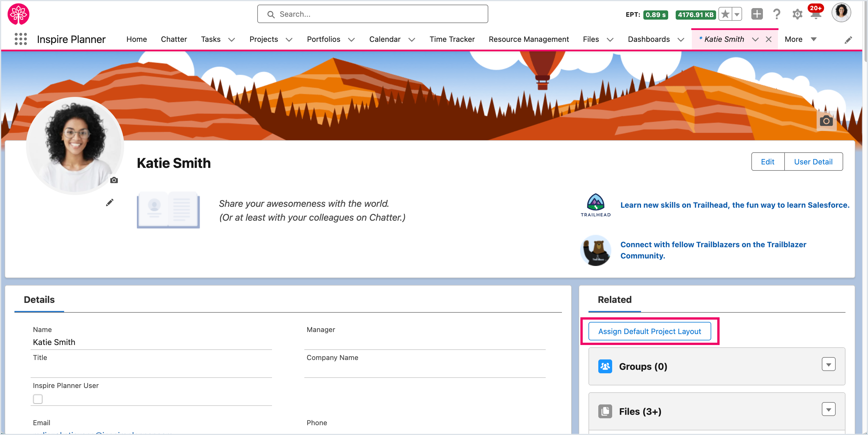Update profile photo via small camera icon
Viewport: 868px width, 435px height.
click(x=114, y=180)
